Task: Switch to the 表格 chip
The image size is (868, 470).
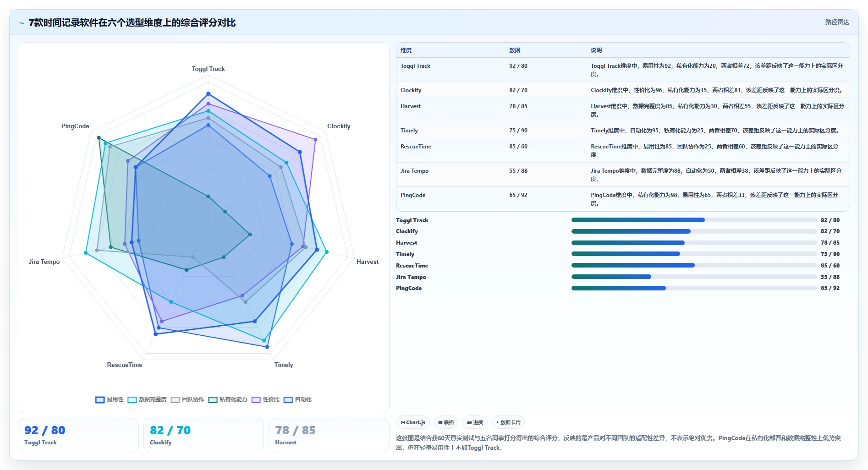Action: point(446,422)
